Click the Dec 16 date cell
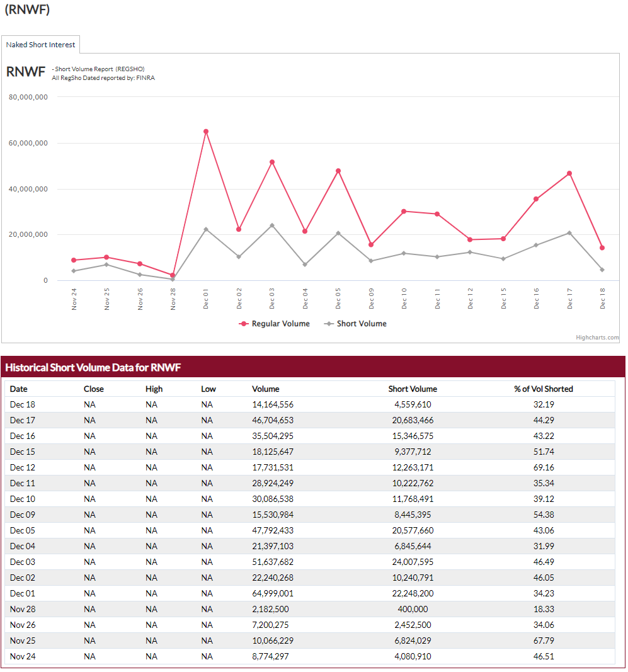The image size is (628, 672). click(x=22, y=436)
